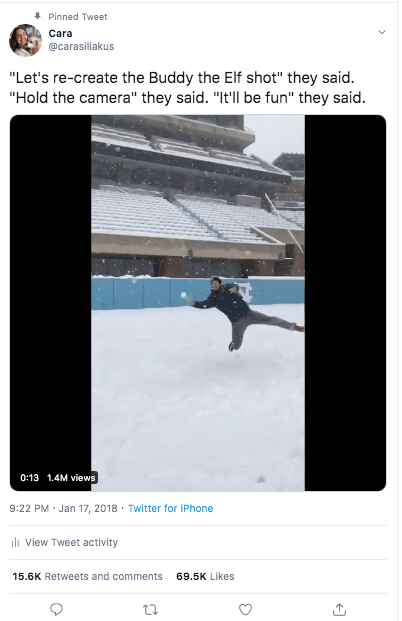Expand the tweet options chevron menu
Image resolution: width=402 pixels, height=621 pixels.
(x=382, y=32)
